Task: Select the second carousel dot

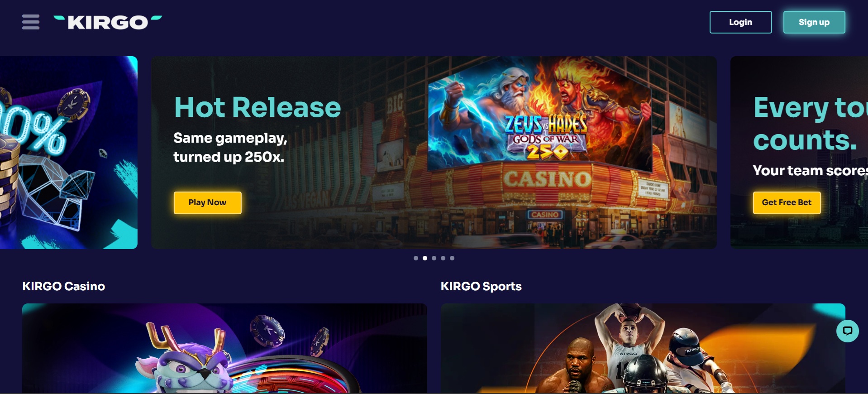Action: pos(425,258)
